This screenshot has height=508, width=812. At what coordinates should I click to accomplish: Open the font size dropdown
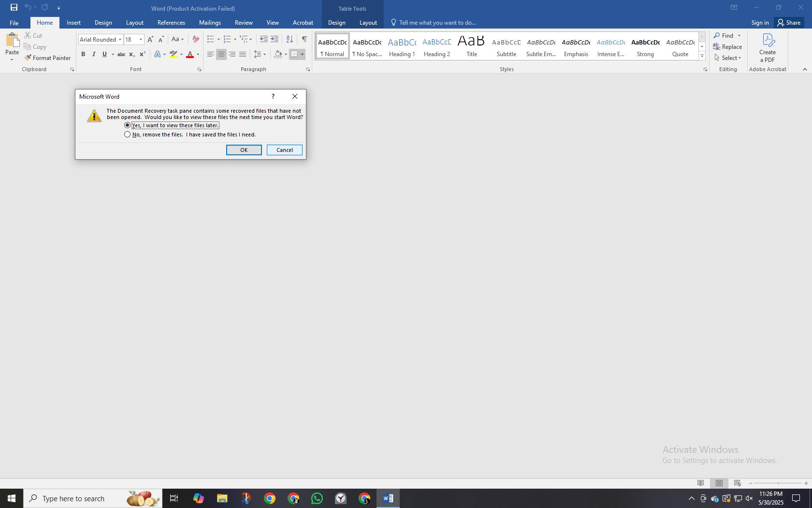click(x=141, y=40)
